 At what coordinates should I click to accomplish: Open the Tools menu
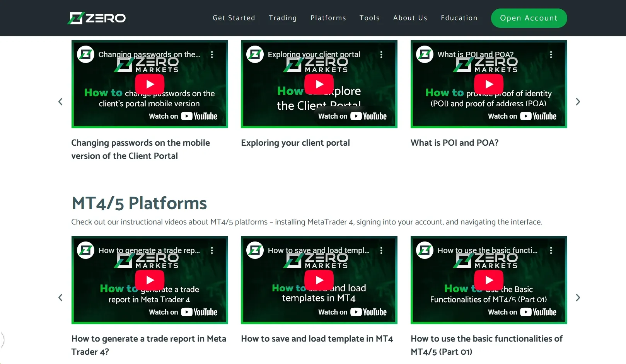(370, 18)
